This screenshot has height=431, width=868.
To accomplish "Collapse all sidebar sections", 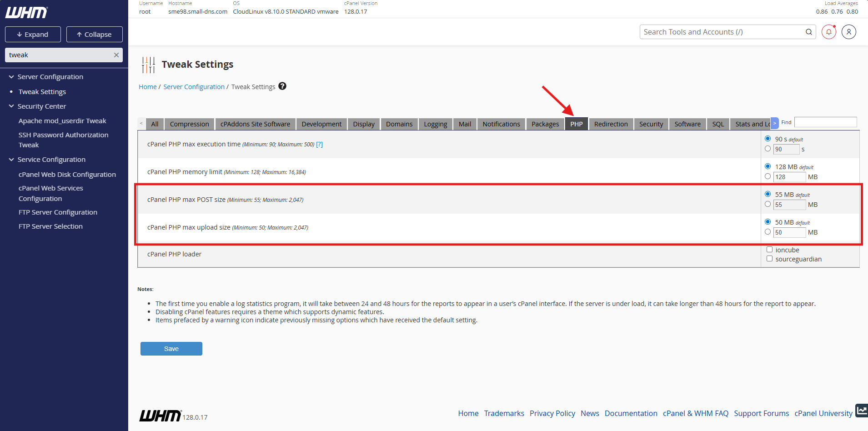I will pyautogui.click(x=95, y=35).
